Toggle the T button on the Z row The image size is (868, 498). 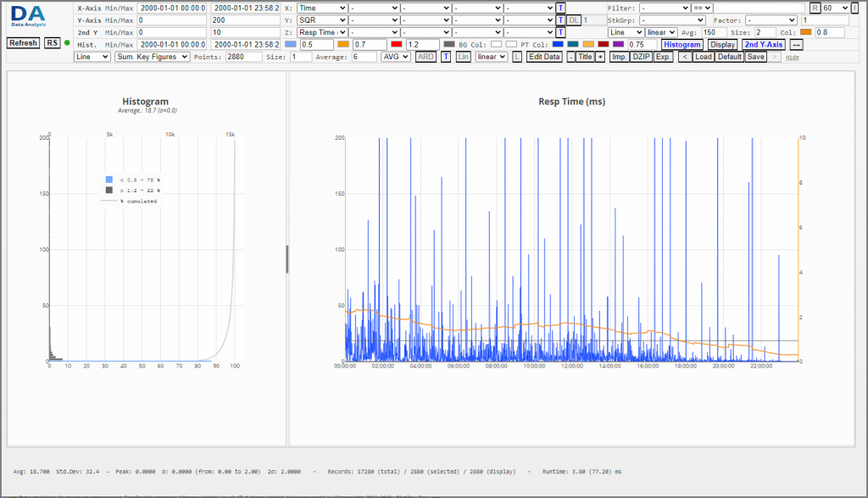(x=561, y=32)
